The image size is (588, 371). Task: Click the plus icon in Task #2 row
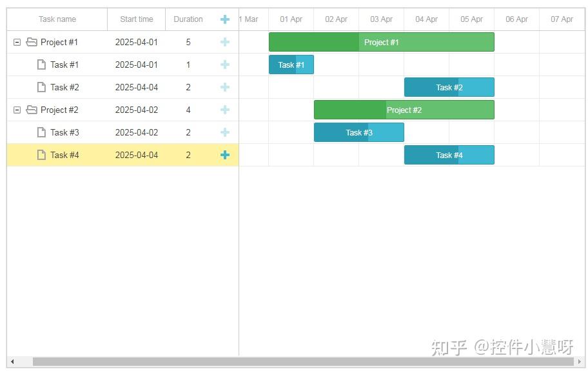point(224,87)
